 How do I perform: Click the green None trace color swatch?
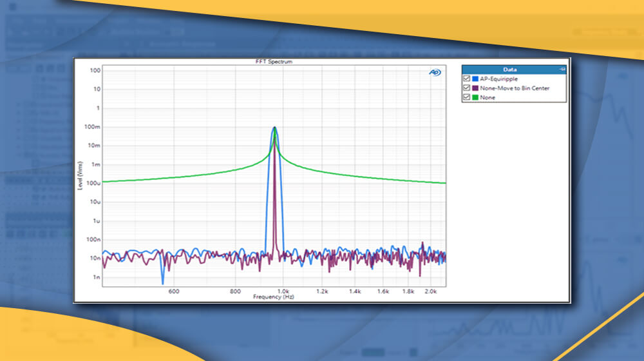(475, 97)
